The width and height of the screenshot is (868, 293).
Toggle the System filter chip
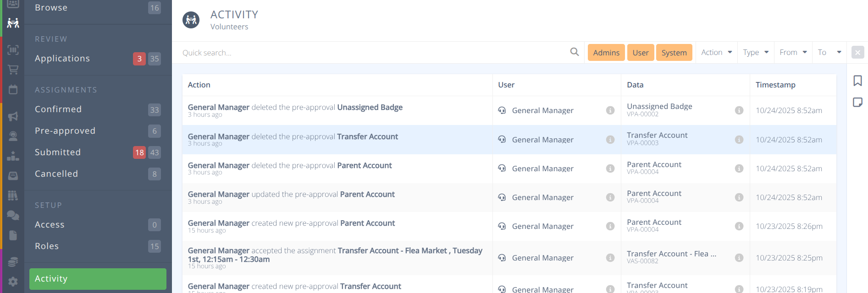(x=674, y=53)
